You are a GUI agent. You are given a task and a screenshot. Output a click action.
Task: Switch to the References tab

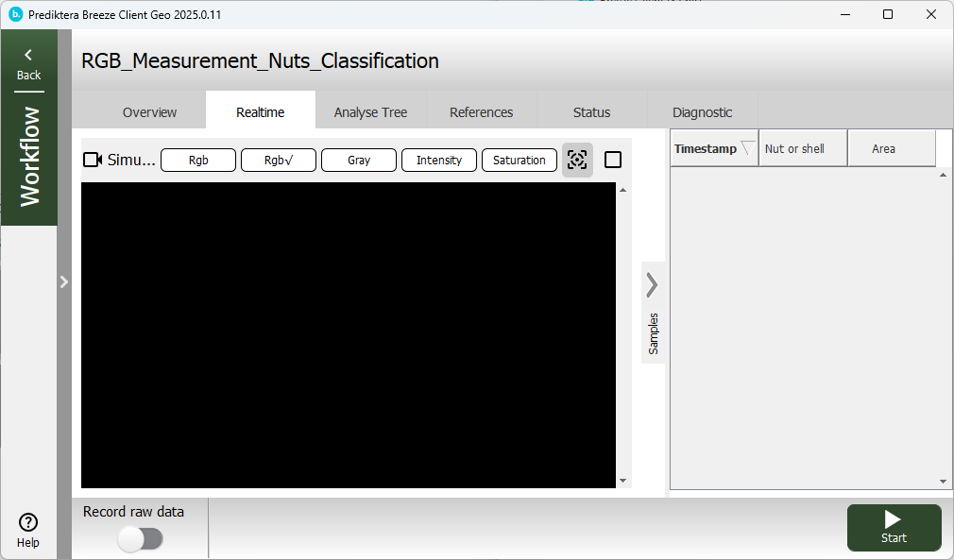tap(481, 112)
